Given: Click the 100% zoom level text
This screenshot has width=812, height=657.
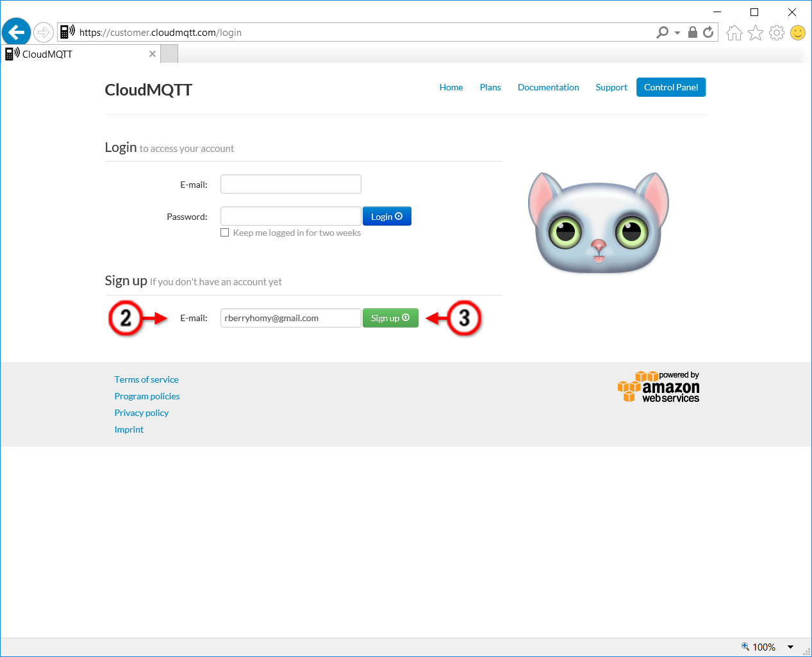Looking at the screenshot, I should [764, 647].
